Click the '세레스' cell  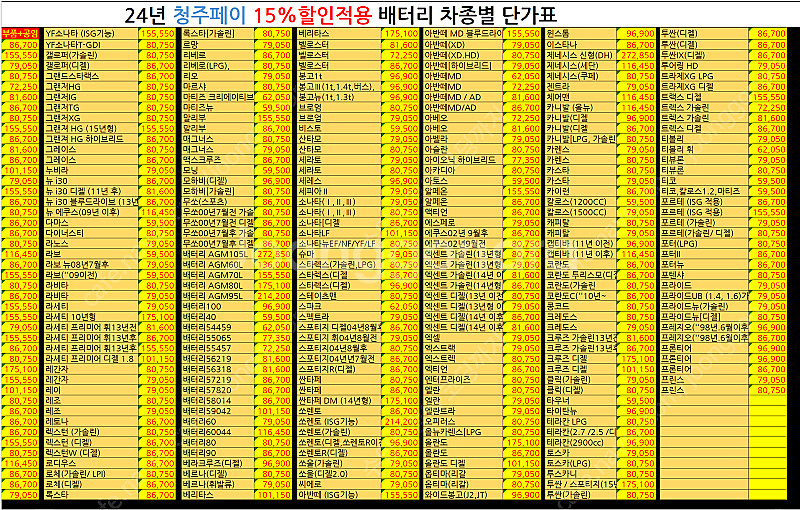(339, 181)
